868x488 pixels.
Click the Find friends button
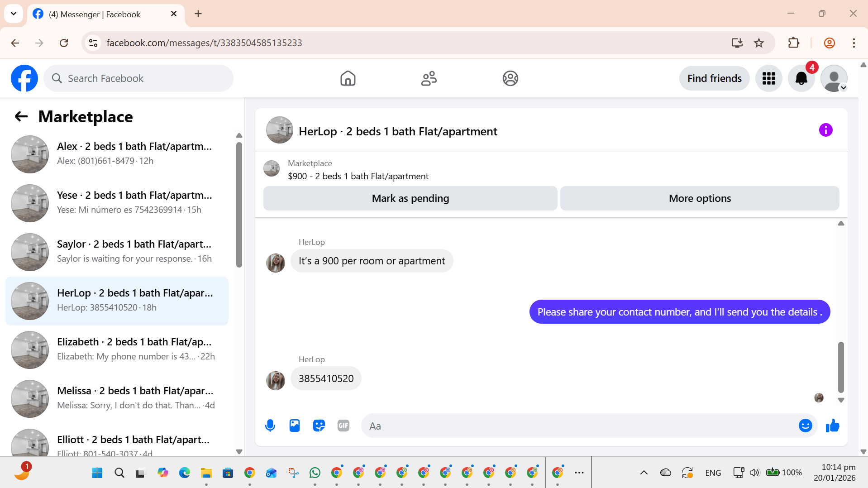(x=714, y=78)
